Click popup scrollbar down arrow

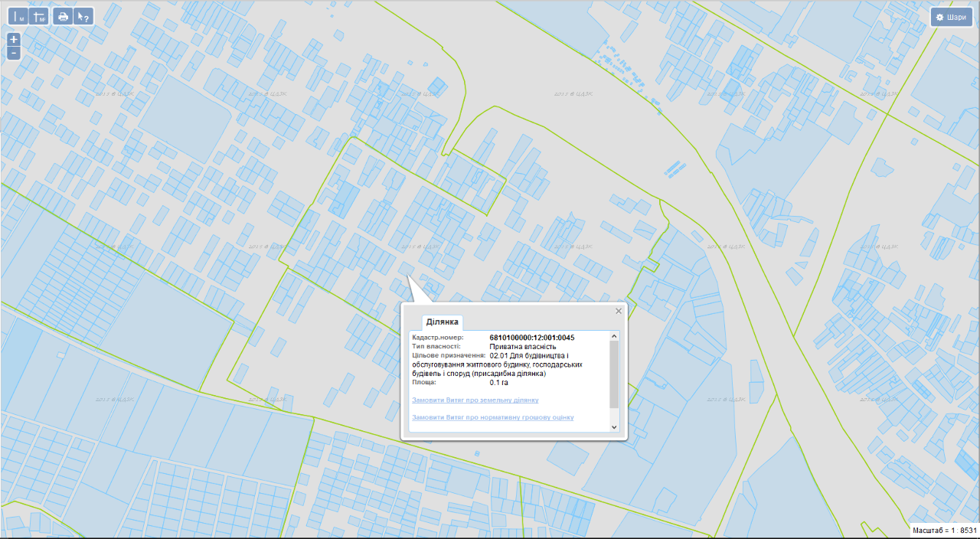(614, 426)
